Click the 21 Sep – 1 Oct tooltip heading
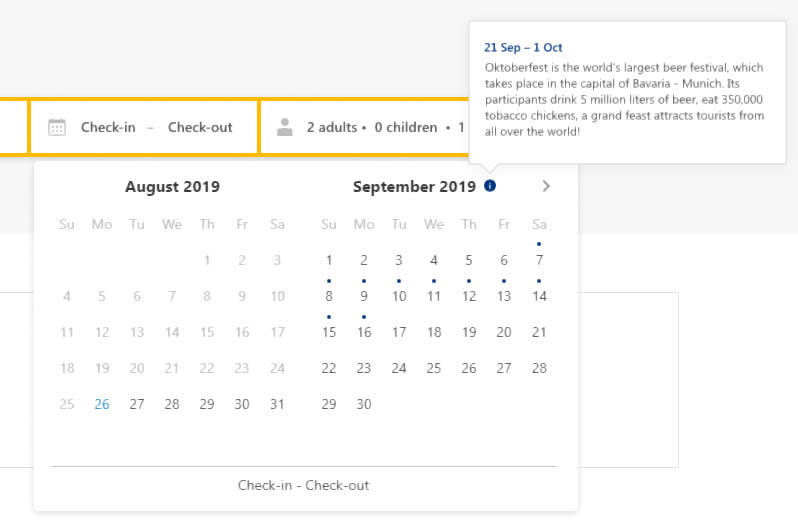Image resolution: width=798 pixels, height=528 pixels. pos(523,48)
